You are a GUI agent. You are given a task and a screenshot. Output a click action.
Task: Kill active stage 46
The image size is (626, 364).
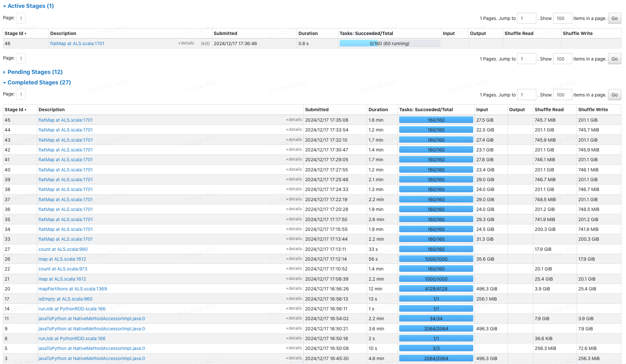[x=205, y=43]
